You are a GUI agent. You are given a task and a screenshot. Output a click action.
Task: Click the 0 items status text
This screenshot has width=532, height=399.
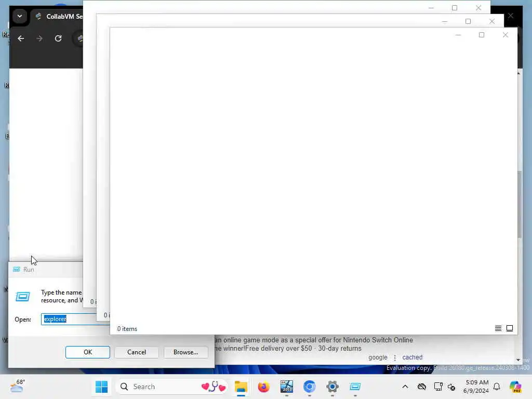127,329
